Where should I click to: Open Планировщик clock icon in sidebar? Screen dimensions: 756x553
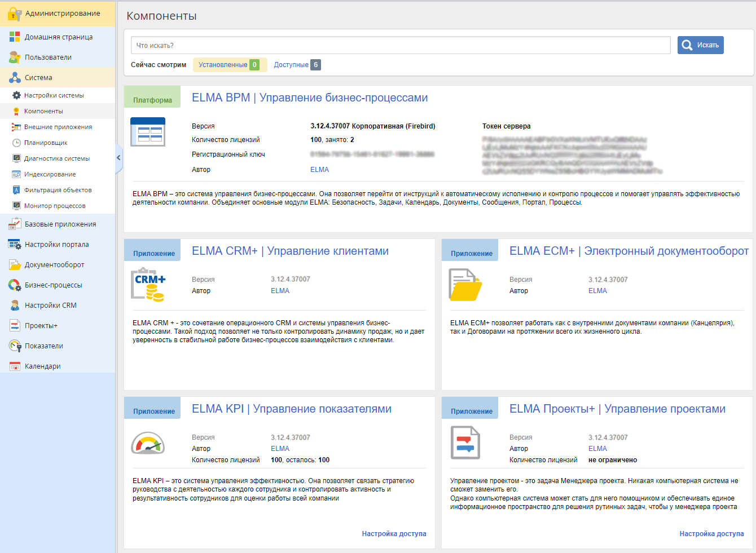[x=16, y=143]
